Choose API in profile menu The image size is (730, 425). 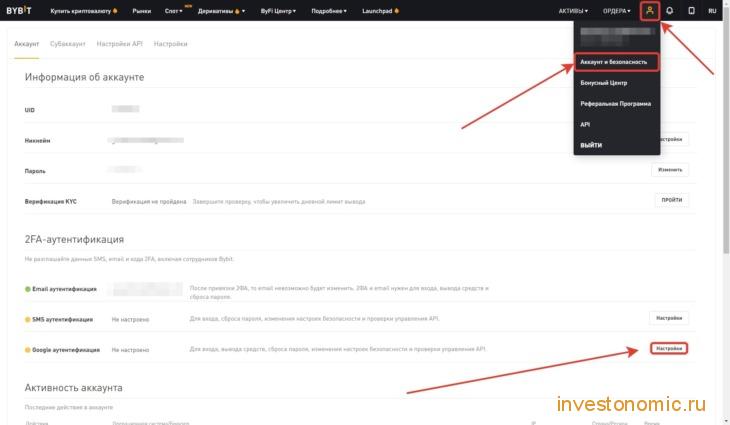tap(585, 125)
